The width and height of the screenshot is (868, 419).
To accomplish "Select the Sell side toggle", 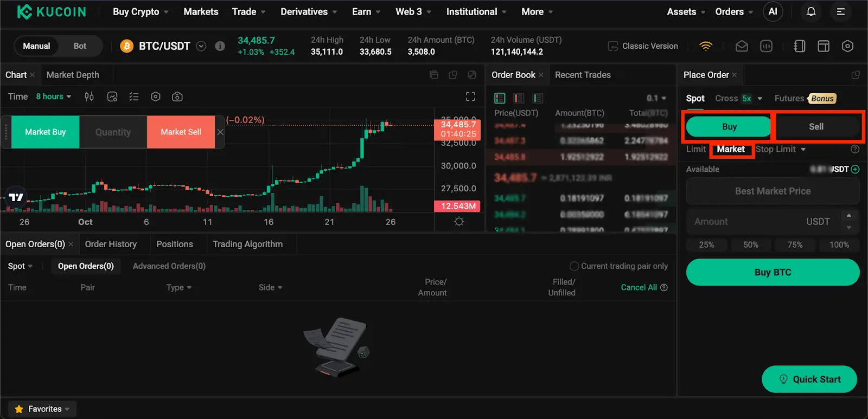I will [816, 126].
